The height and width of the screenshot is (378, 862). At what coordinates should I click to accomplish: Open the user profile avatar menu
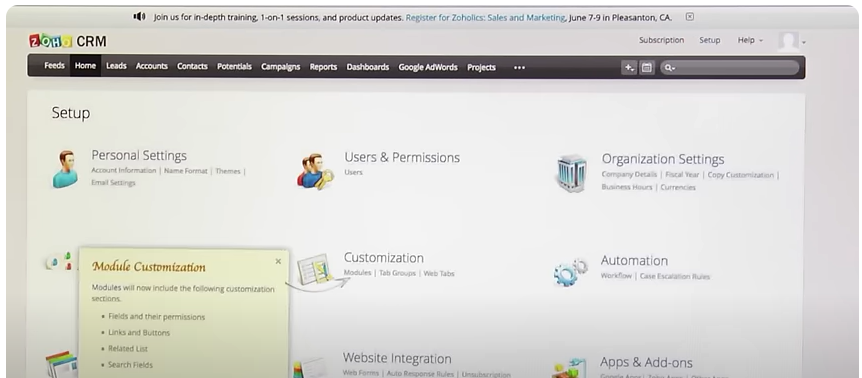pyautogui.click(x=792, y=41)
